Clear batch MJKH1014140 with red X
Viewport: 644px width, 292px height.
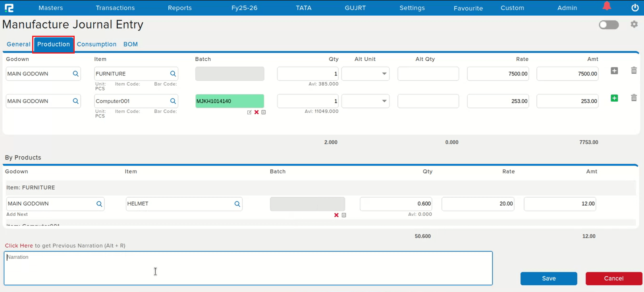click(256, 112)
